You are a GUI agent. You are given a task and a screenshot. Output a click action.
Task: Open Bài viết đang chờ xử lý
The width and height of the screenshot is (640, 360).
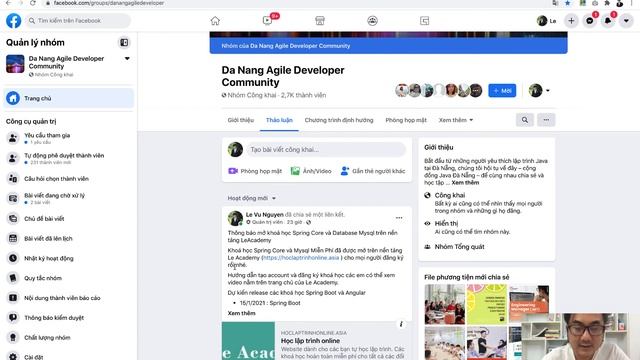pos(69,198)
